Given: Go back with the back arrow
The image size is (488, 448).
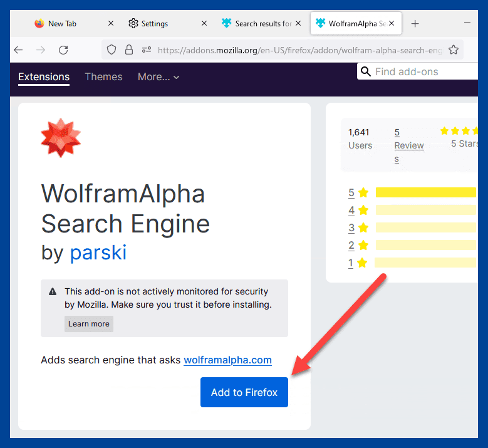Looking at the screenshot, I should point(18,49).
